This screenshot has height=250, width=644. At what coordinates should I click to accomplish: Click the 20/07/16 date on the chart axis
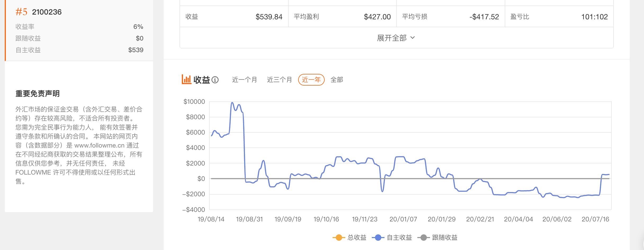tap(595, 219)
